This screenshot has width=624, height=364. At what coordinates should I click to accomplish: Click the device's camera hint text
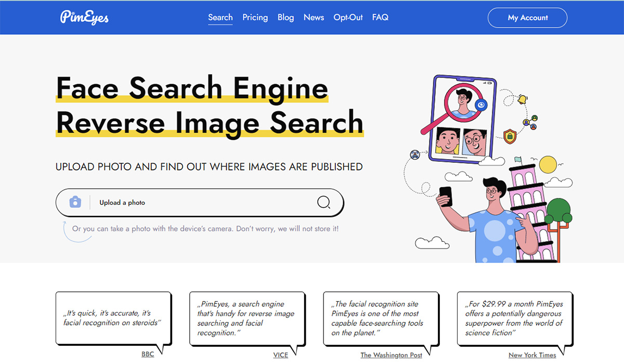coord(205,228)
